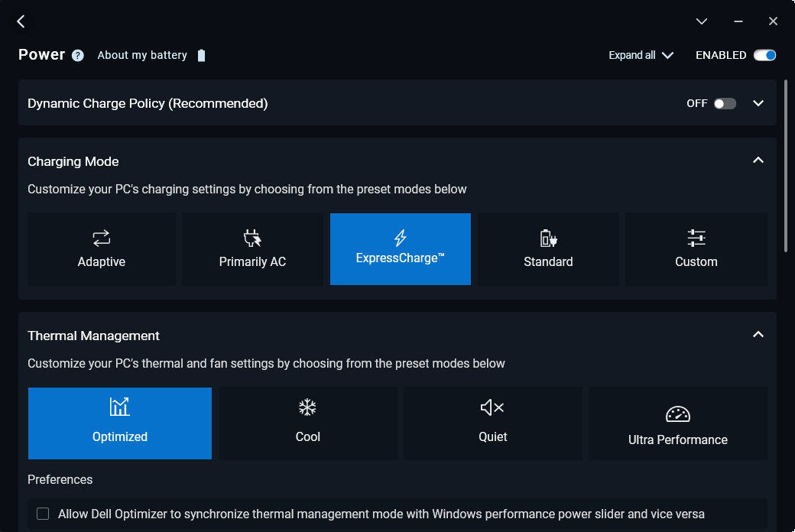Open the Power help question mark icon
795x532 pixels.
[78, 55]
